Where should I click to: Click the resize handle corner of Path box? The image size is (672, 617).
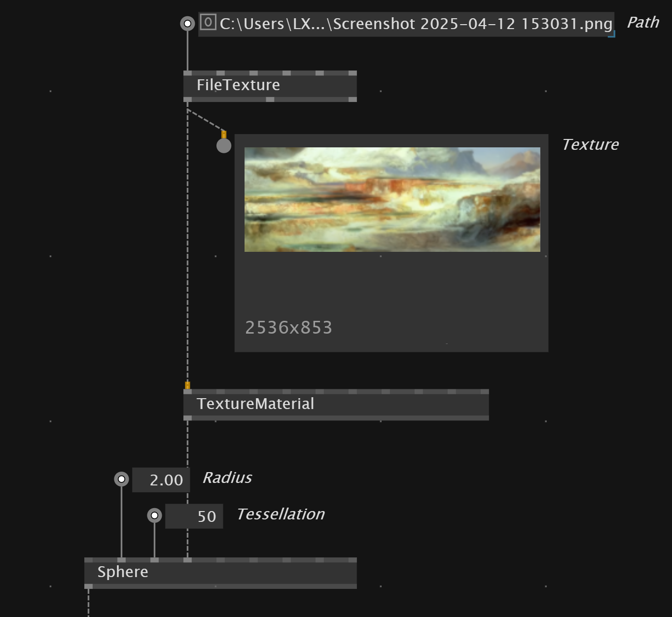(x=611, y=34)
